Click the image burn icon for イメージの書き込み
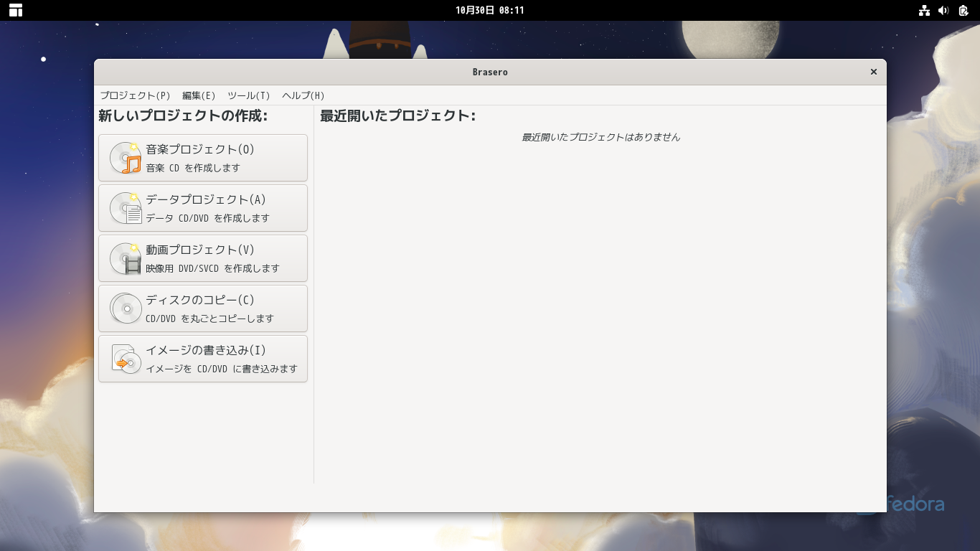Image resolution: width=980 pixels, height=551 pixels. point(126,359)
